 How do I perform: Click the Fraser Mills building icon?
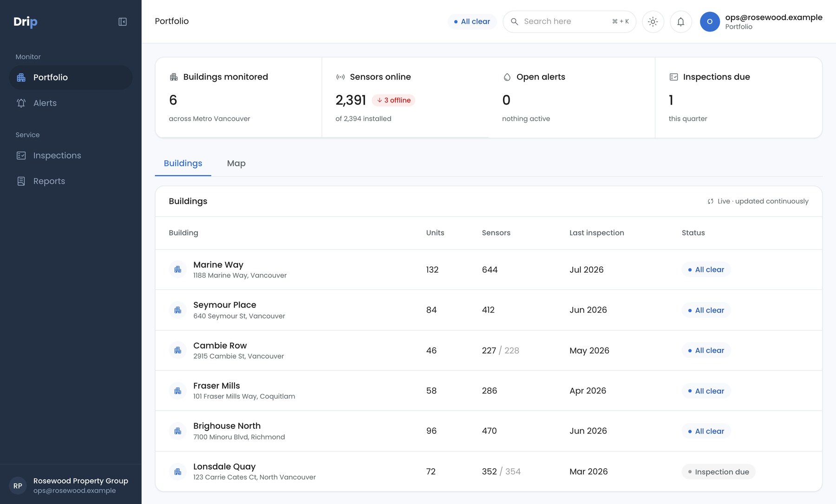coord(178,391)
